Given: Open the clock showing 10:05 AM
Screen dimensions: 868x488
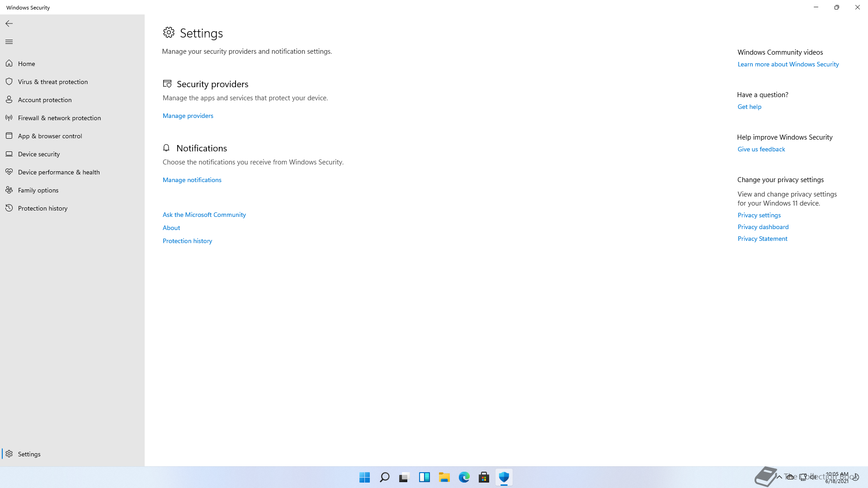Looking at the screenshot, I should point(837,478).
